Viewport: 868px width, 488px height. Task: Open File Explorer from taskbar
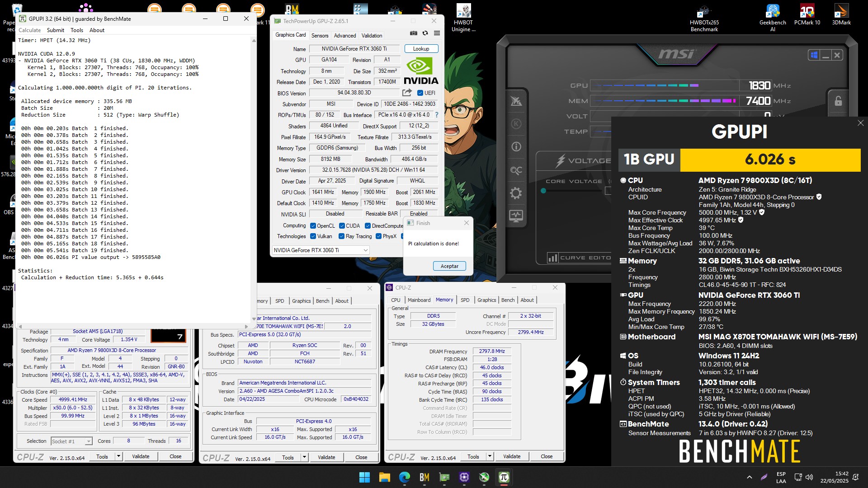coord(384,477)
